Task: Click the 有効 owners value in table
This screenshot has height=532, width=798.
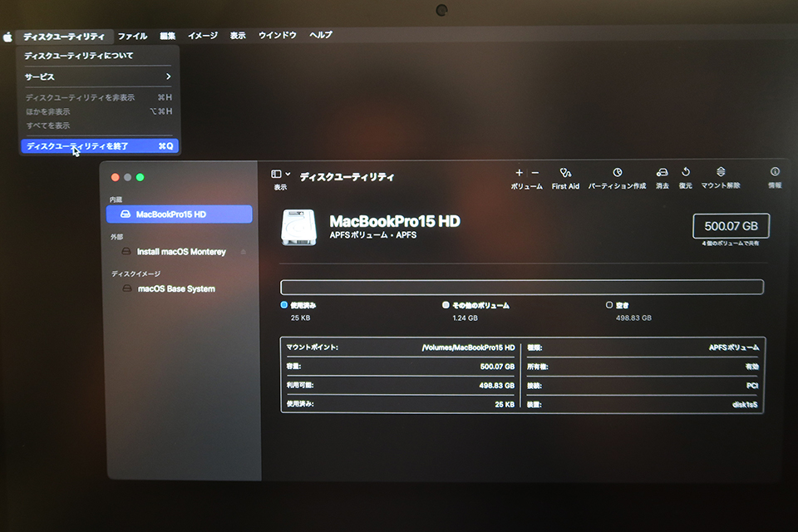Action: click(x=752, y=367)
